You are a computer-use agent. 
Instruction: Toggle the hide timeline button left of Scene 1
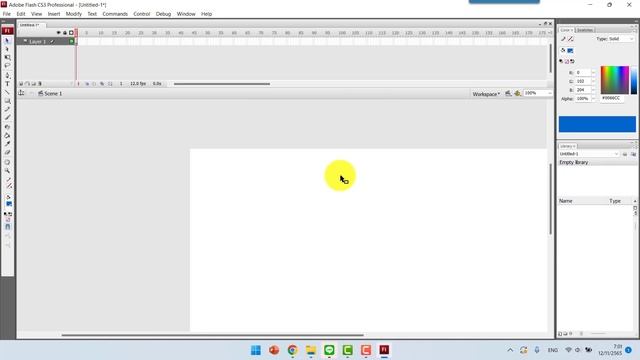click(x=21, y=93)
